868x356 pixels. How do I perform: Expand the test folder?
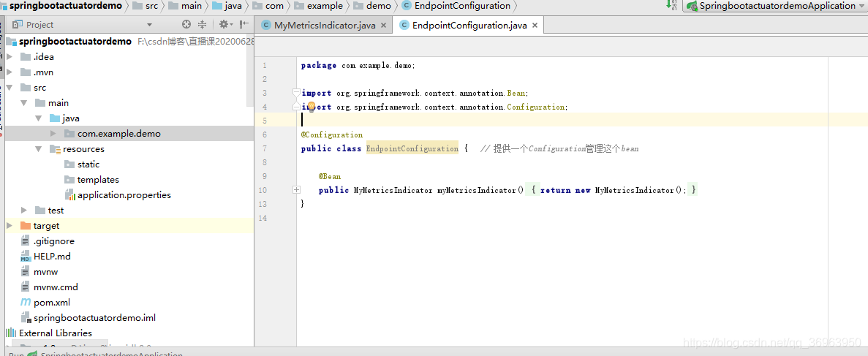tap(24, 211)
